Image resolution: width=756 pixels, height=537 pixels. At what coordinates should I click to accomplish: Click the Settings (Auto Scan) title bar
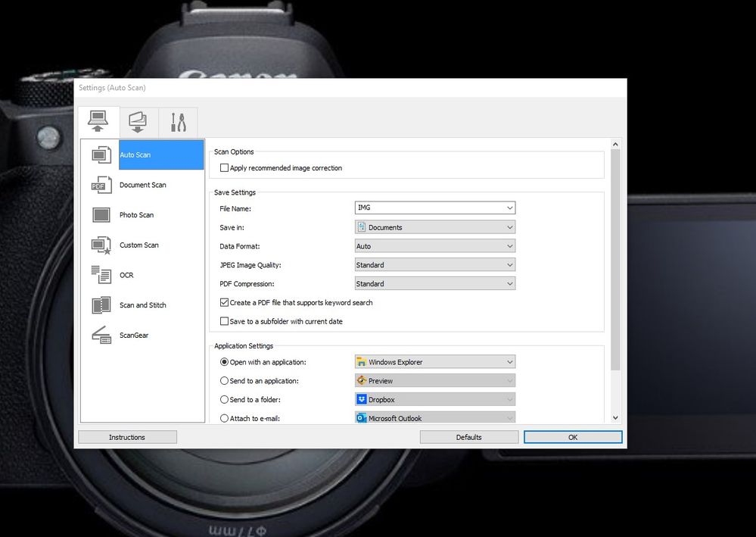pos(350,88)
